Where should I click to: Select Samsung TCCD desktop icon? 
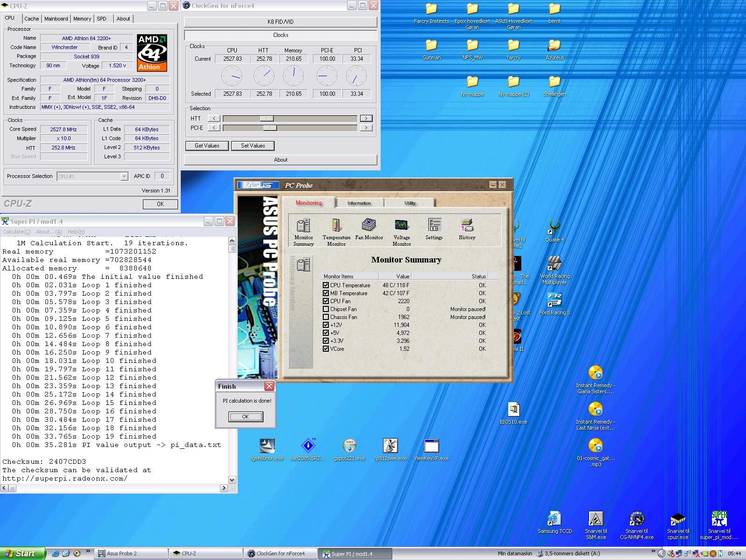(x=554, y=523)
